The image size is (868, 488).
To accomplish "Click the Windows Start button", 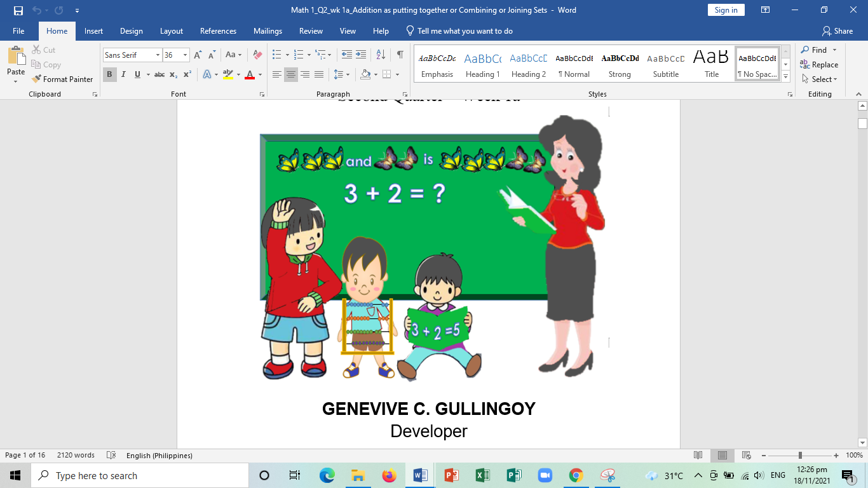I will point(15,475).
